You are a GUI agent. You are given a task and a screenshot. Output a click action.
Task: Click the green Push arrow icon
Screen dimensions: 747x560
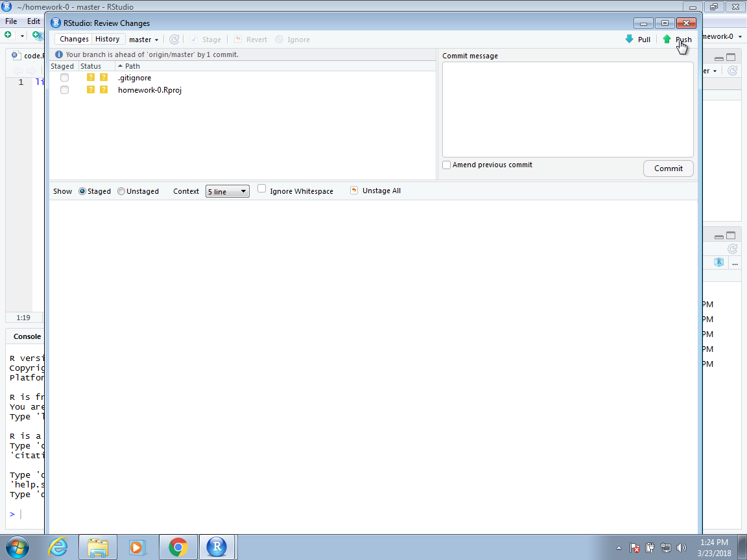click(667, 40)
